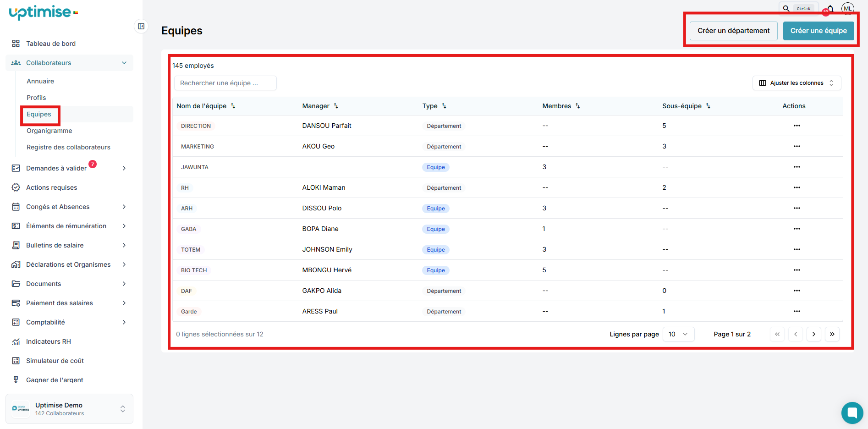Select Equipes in sidebar
The width and height of the screenshot is (868, 429).
pyautogui.click(x=39, y=114)
